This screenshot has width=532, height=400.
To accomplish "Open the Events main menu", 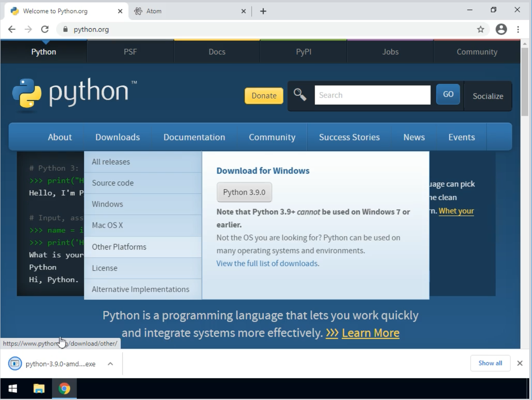I will 462,137.
